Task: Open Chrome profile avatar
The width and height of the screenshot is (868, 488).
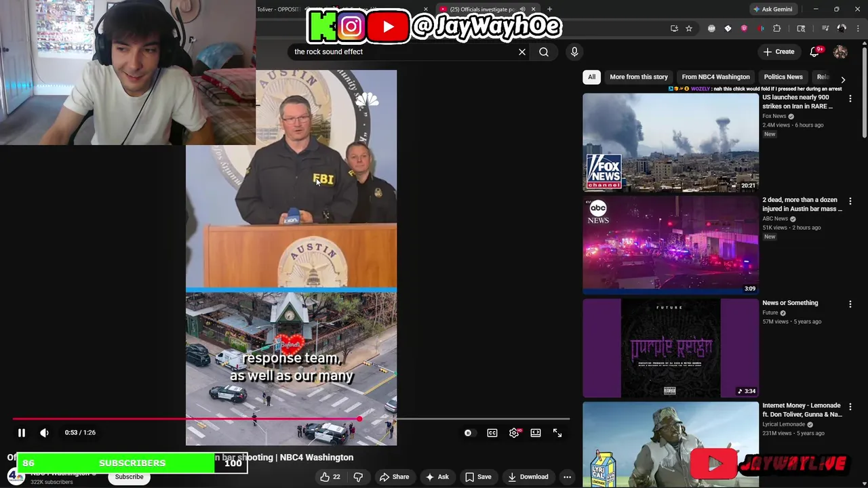Action: click(842, 28)
